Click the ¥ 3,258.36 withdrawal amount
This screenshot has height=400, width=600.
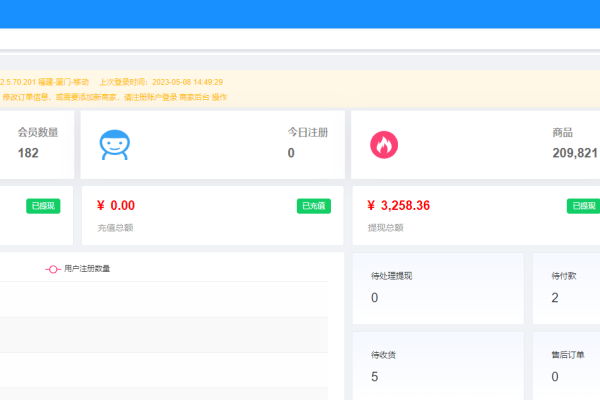[398, 206]
